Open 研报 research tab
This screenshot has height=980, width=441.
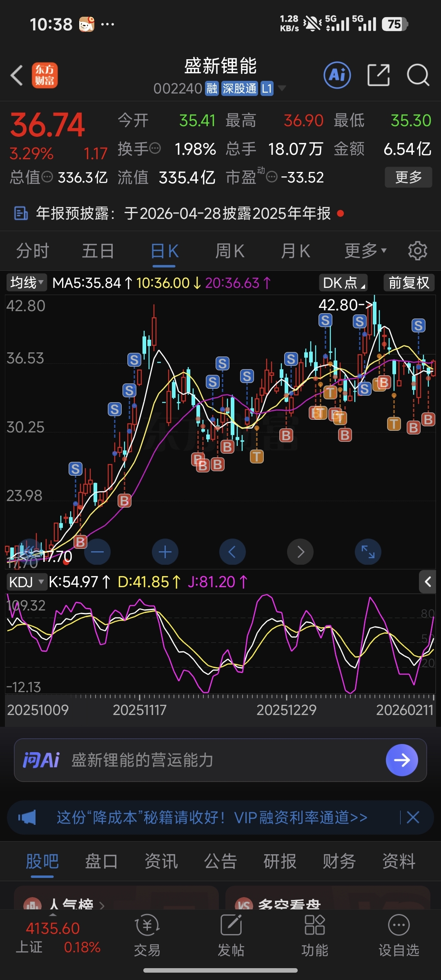pos(280,862)
